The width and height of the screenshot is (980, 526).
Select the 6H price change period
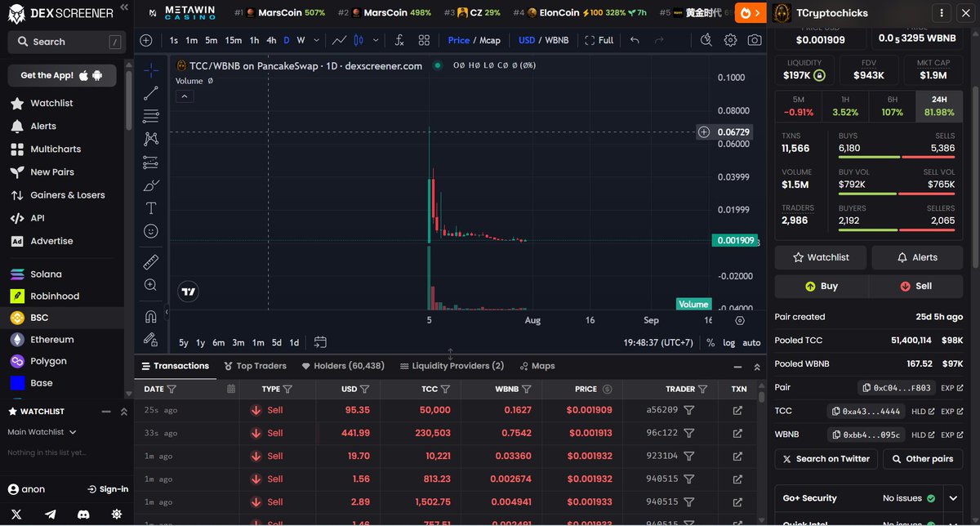click(x=892, y=105)
